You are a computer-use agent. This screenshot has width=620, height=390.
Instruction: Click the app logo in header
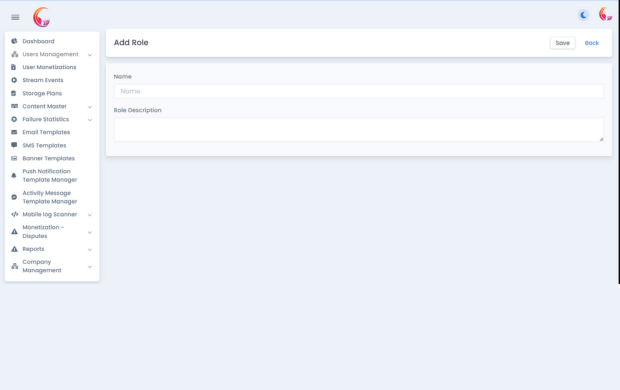pyautogui.click(x=42, y=17)
